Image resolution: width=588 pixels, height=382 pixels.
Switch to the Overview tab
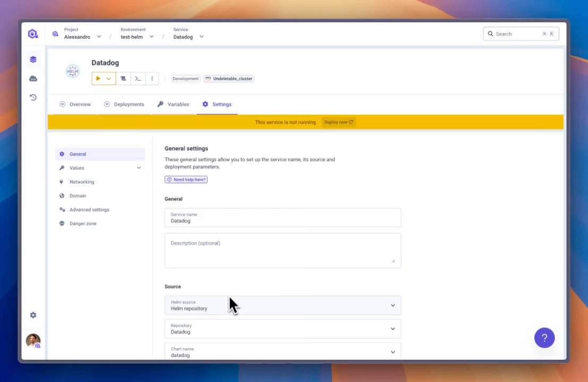(x=75, y=104)
